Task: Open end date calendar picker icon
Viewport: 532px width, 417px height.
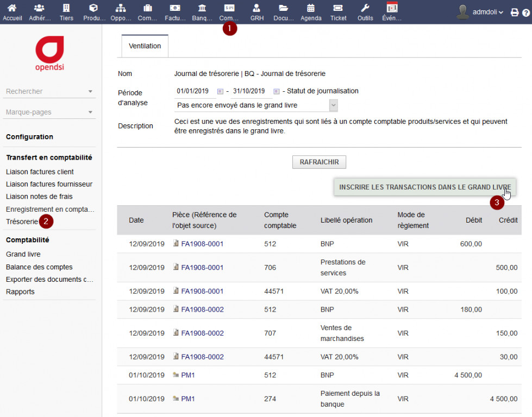Action: [x=276, y=91]
